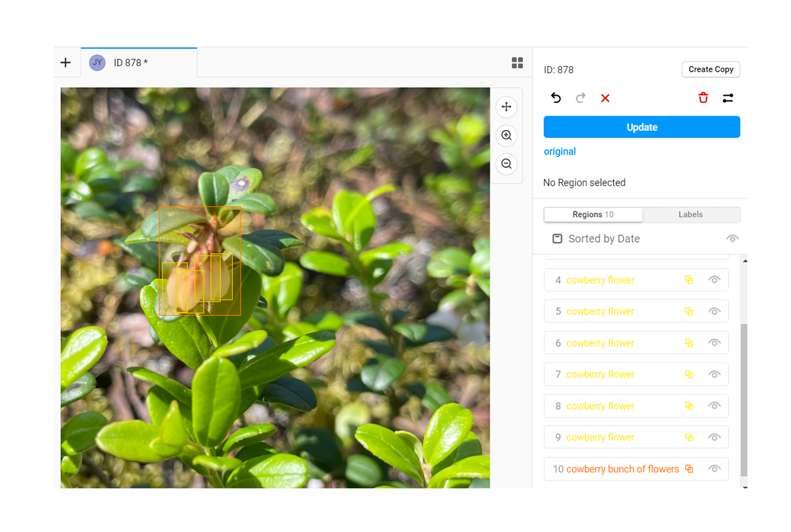Zoom in on the image
This screenshot has width=791, height=532.
(506, 135)
